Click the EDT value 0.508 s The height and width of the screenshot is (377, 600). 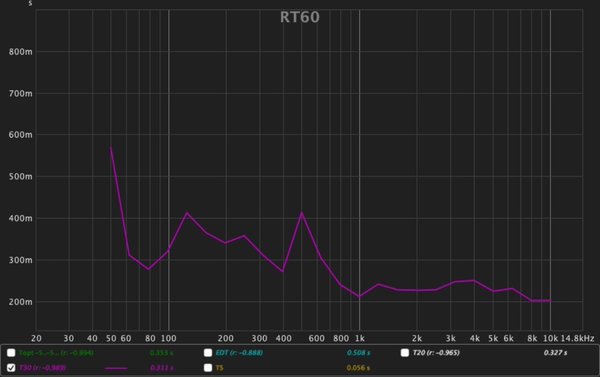(x=358, y=353)
